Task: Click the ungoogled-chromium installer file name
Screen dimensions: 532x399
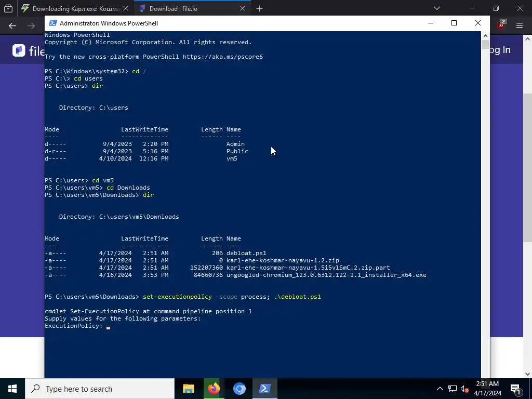Action: click(326, 275)
